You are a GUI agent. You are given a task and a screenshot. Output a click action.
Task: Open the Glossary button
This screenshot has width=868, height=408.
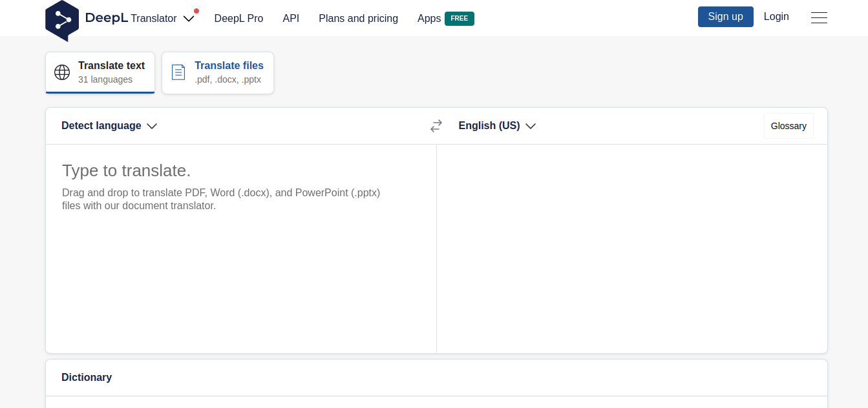coord(789,126)
